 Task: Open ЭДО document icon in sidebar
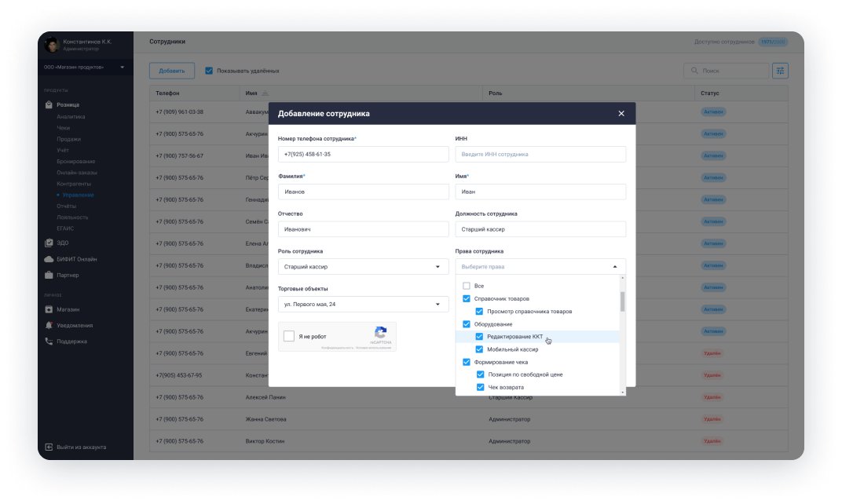pos(49,243)
